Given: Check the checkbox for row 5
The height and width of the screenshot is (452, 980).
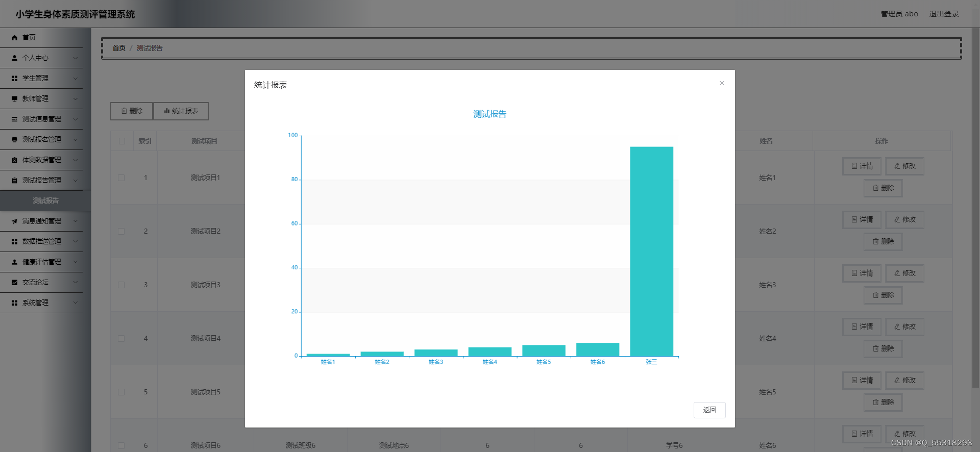Looking at the screenshot, I should tap(121, 392).
